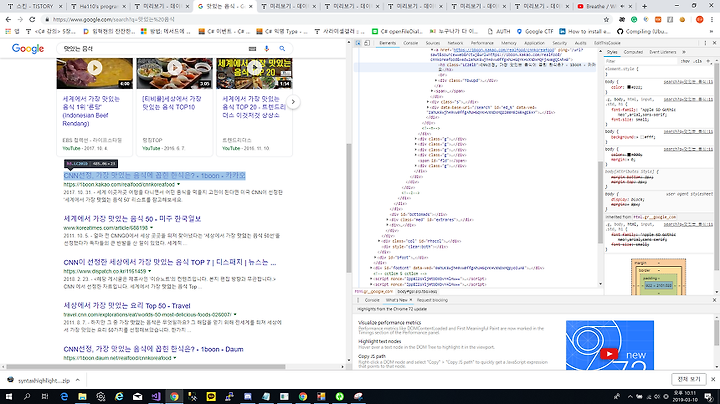Click horizontal page scrollbar thumb

coord(146,367)
